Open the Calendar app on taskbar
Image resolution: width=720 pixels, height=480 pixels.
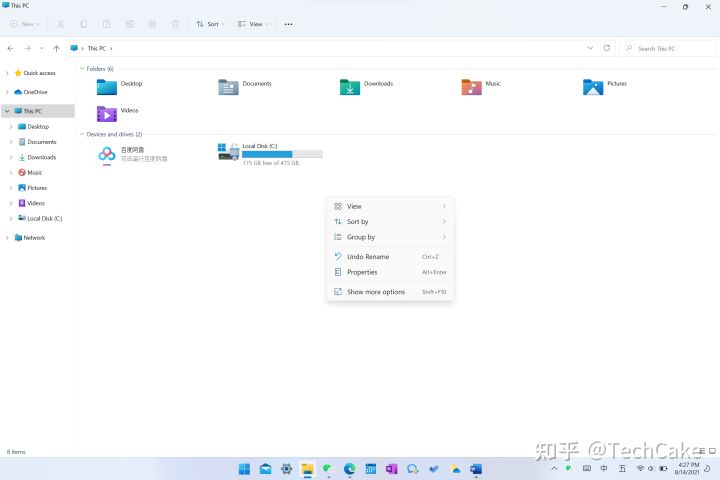371,469
